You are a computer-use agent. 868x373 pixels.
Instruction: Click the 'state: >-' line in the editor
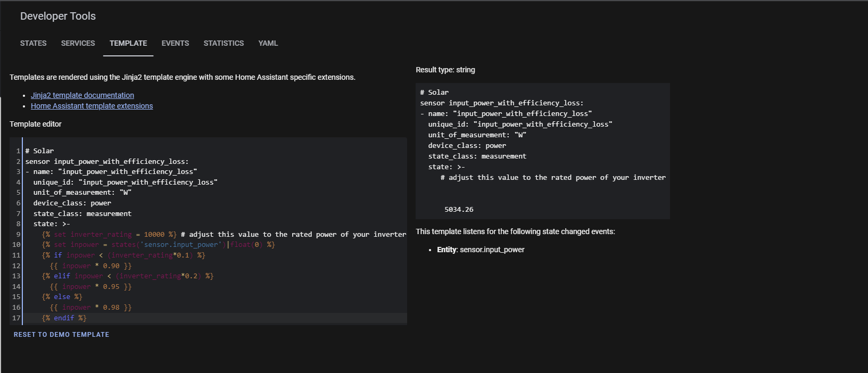coord(52,224)
